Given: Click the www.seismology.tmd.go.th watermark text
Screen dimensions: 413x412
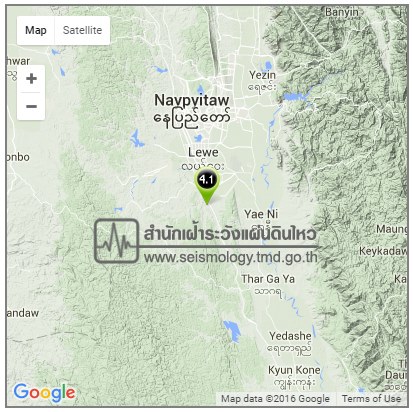Looking at the screenshot, I should (231, 258).
